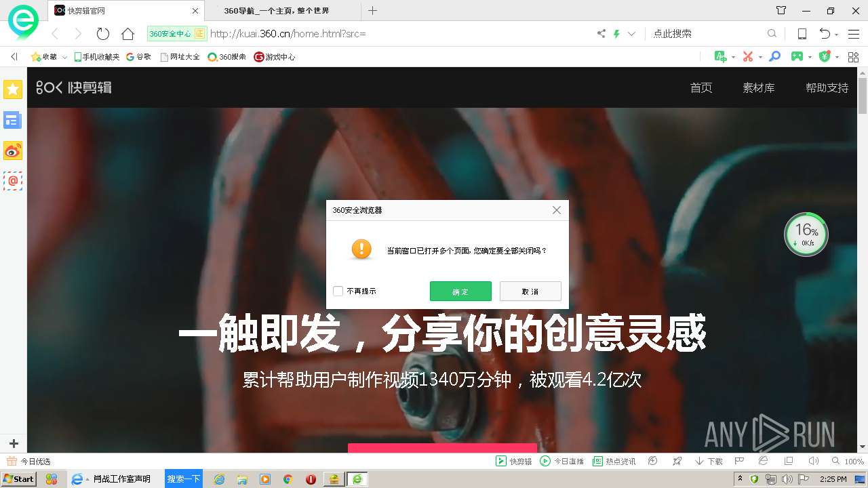Open the 游戏中心 bookmark
868x488 pixels.
point(275,57)
